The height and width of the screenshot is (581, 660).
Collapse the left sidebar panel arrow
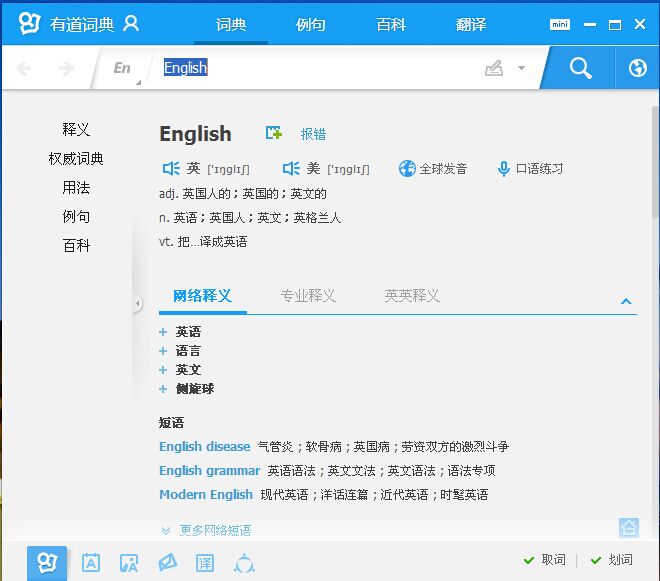[138, 303]
